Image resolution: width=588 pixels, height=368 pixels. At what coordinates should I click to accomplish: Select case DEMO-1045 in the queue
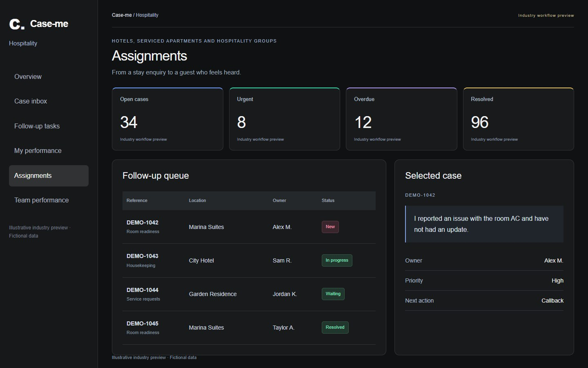(x=249, y=328)
